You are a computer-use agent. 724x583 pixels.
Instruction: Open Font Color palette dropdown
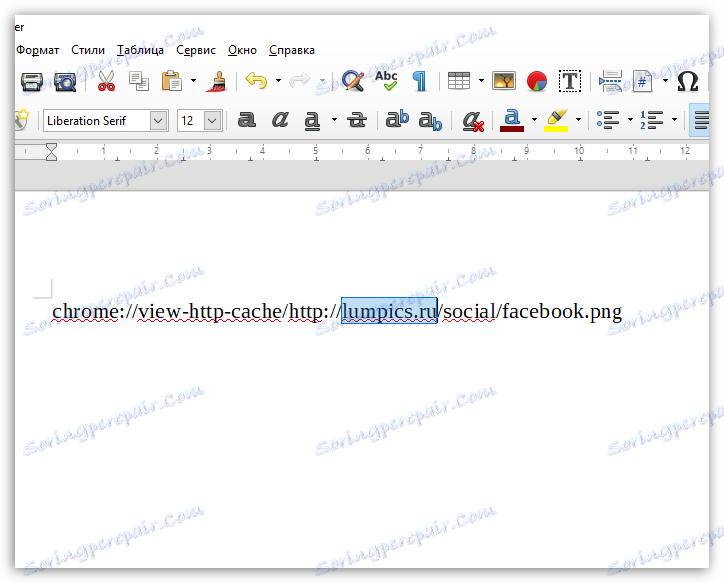coord(534,120)
